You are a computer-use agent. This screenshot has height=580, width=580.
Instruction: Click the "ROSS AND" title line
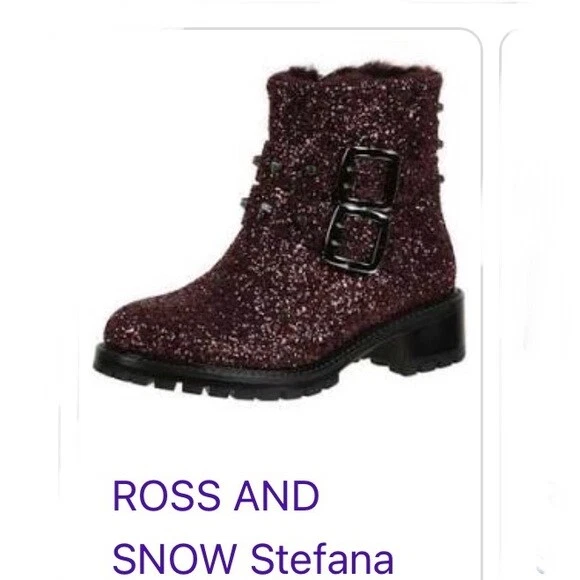click(216, 495)
